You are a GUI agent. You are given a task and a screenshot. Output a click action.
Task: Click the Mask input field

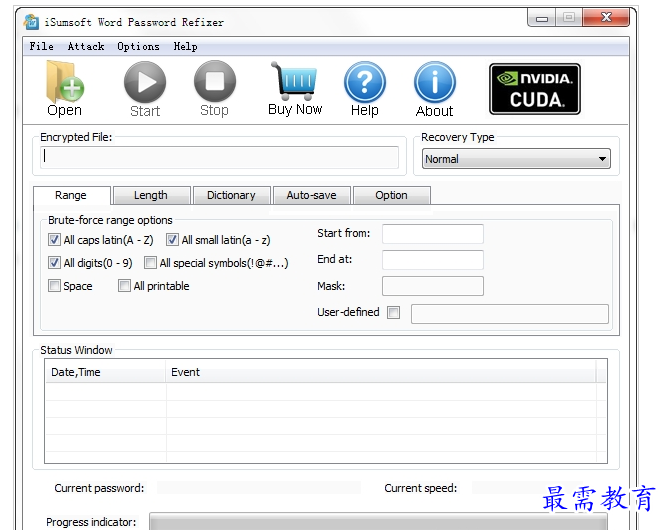(432, 286)
